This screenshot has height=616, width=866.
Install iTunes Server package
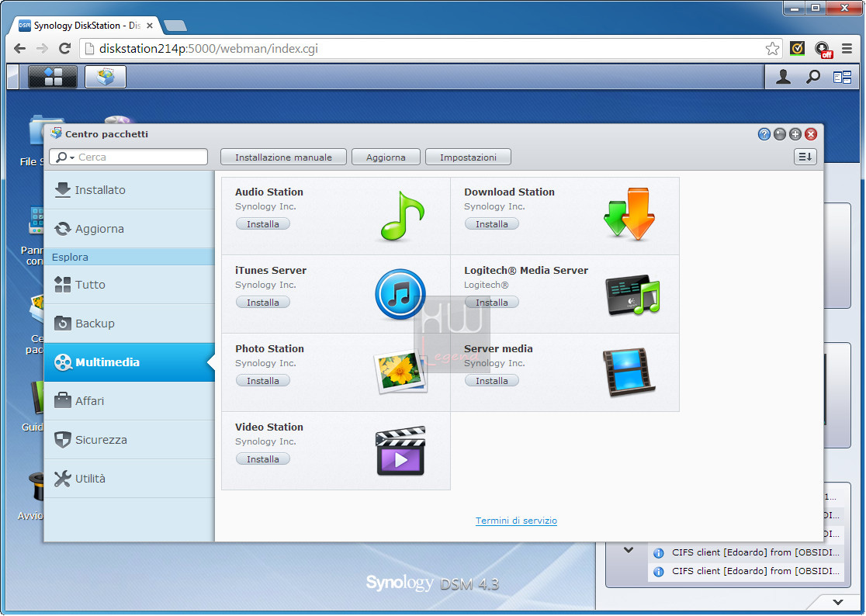coord(263,303)
